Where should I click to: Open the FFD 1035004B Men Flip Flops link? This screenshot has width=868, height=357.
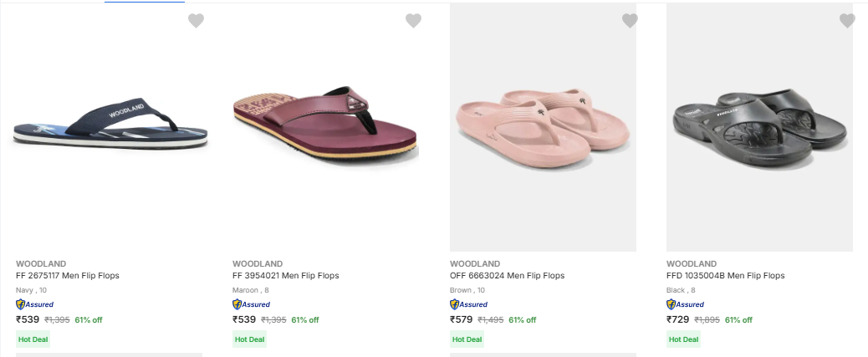tap(725, 276)
